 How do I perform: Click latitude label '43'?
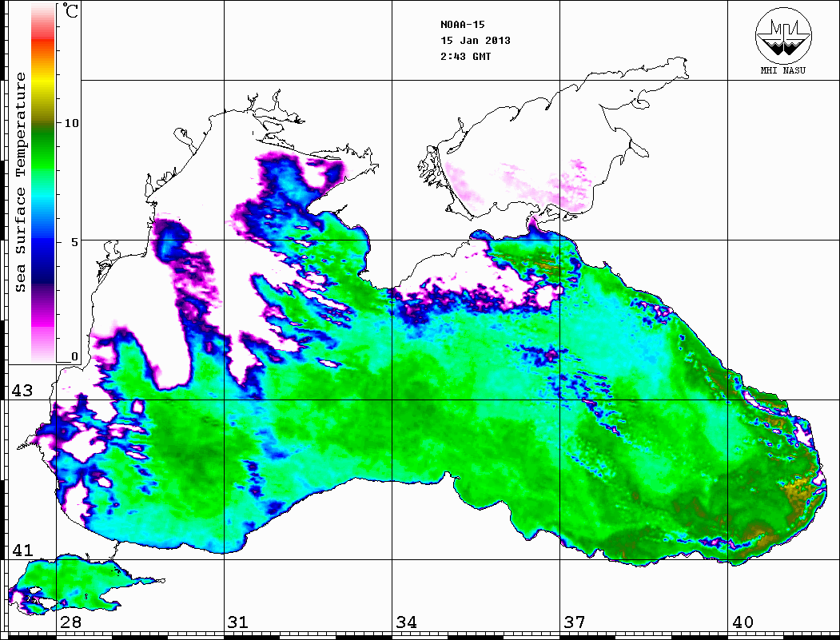point(22,391)
